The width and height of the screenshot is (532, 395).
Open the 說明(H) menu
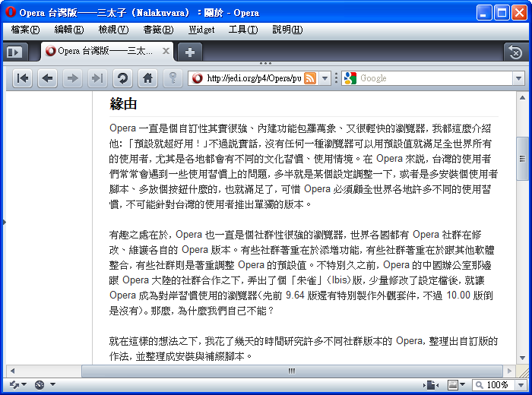coord(287,30)
